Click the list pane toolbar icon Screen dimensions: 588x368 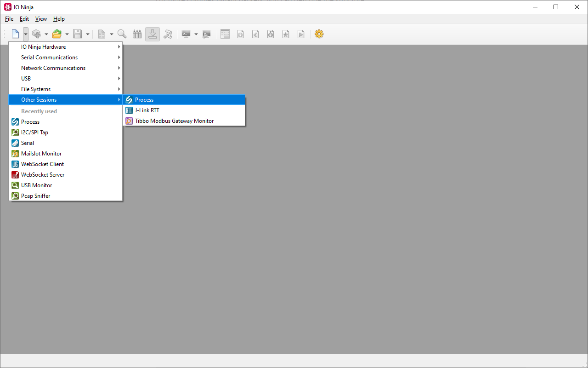click(x=225, y=34)
